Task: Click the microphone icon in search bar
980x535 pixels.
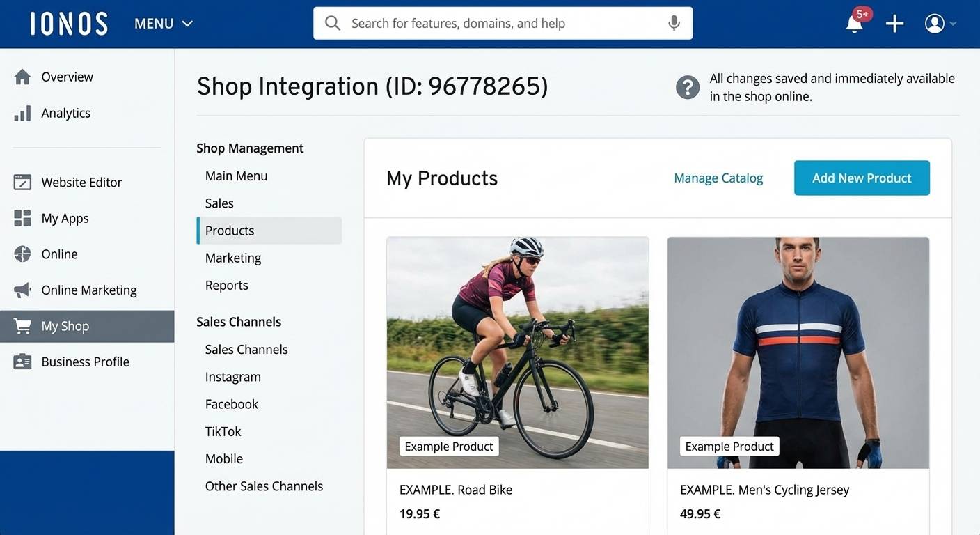Action: 673,23
